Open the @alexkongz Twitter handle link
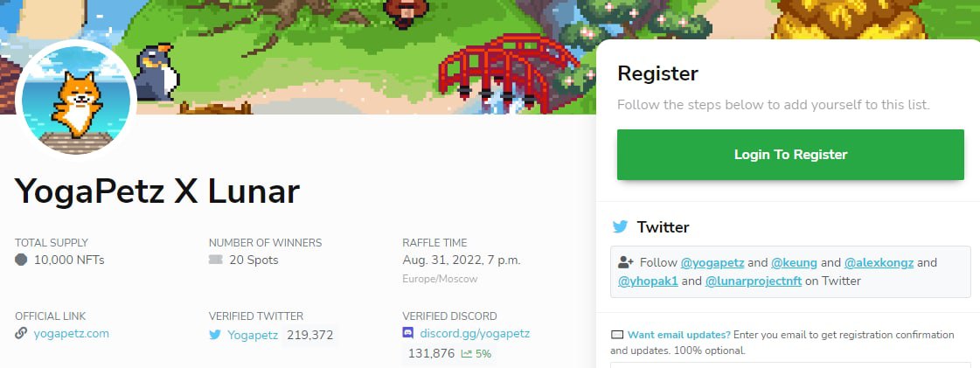The width and height of the screenshot is (980, 368). tap(879, 262)
